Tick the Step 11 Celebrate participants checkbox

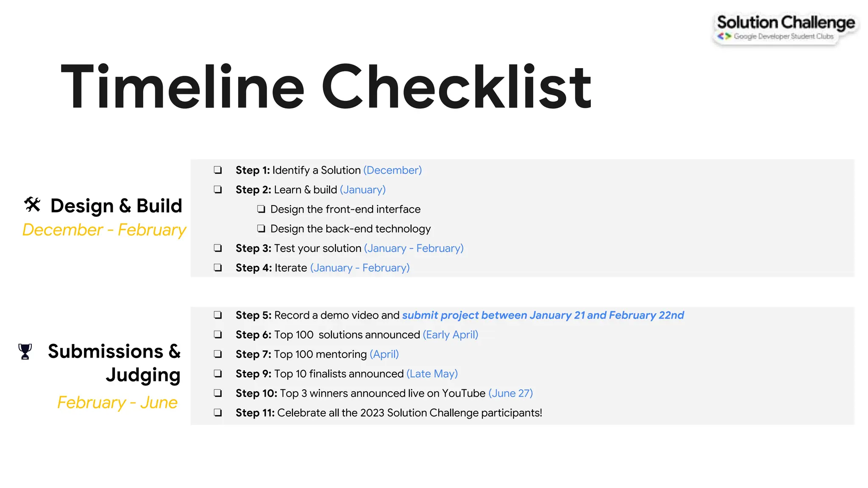coord(218,413)
